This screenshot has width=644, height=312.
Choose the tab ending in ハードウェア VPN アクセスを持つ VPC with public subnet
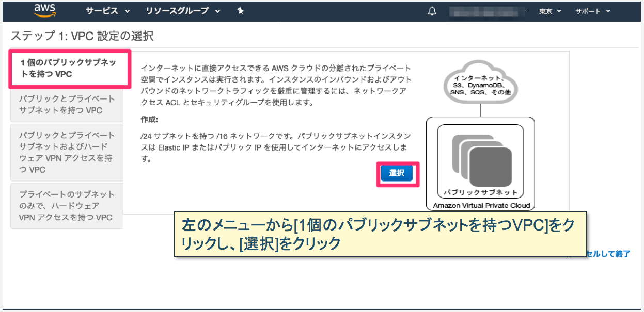coord(67,152)
